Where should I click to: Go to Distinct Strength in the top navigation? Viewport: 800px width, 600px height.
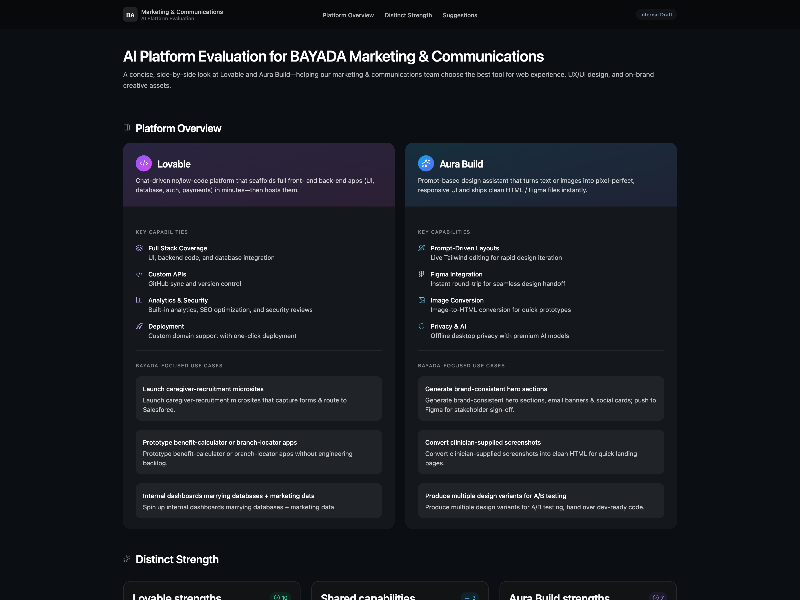[x=408, y=15]
